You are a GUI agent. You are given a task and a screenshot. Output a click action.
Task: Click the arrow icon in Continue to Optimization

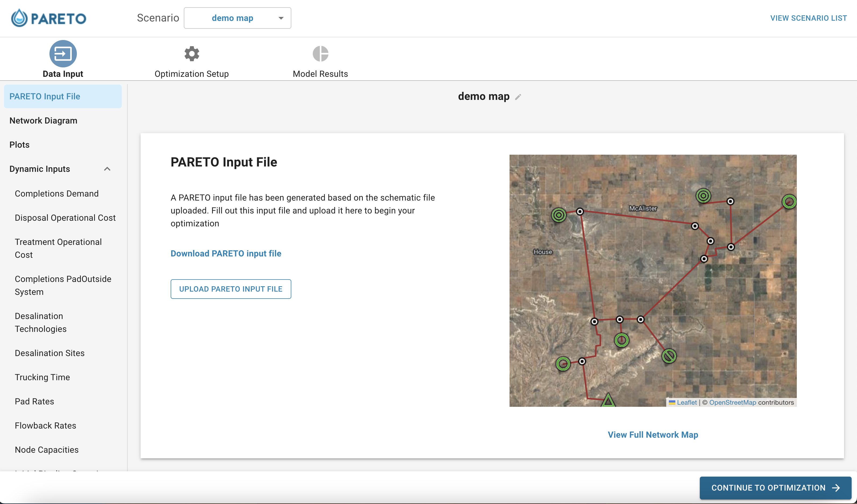coord(836,488)
